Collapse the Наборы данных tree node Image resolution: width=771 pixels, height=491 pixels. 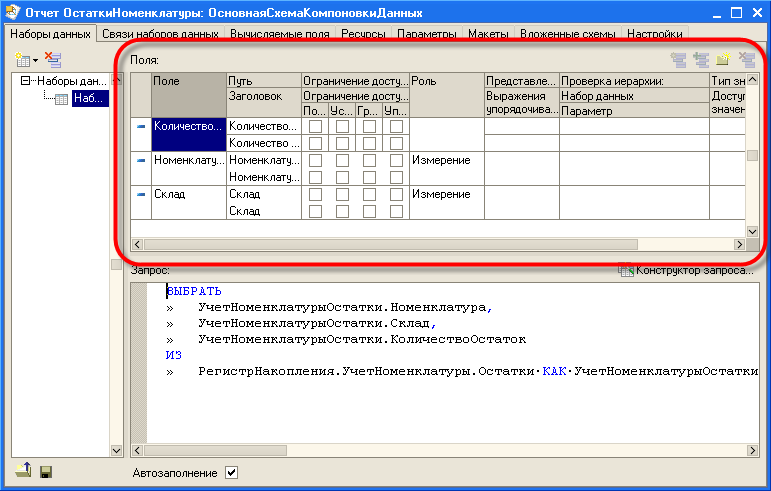coord(26,81)
